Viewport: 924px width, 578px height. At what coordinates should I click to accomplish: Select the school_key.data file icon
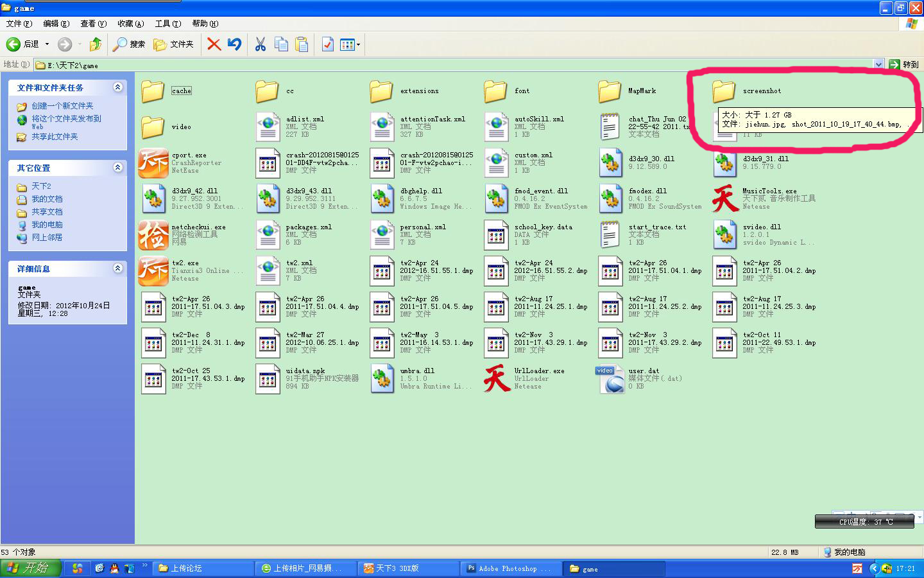(496, 235)
